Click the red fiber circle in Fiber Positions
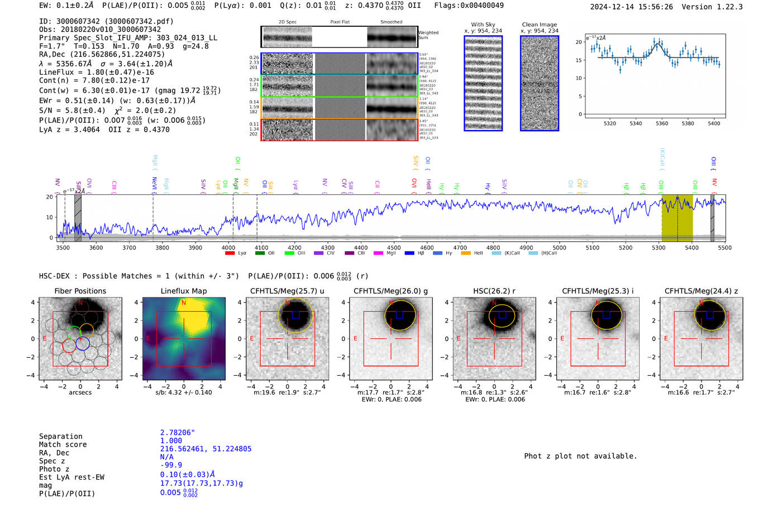The image size is (782, 532). pos(69,346)
